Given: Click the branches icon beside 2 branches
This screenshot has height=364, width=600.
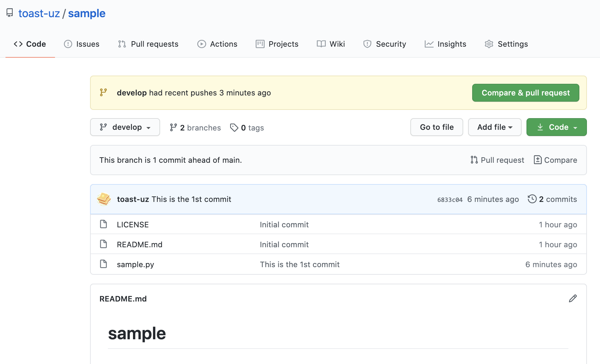Looking at the screenshot, I should pos(174,128).
